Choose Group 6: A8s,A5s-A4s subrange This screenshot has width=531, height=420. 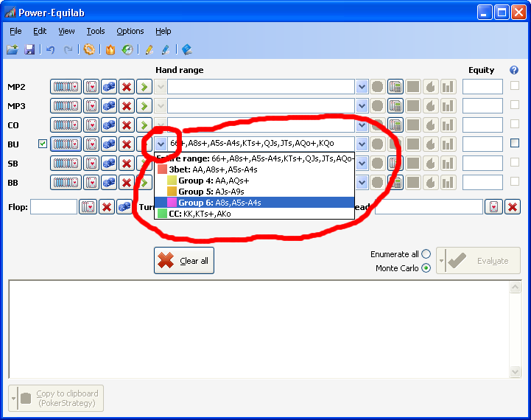click(x=254, y=203)
